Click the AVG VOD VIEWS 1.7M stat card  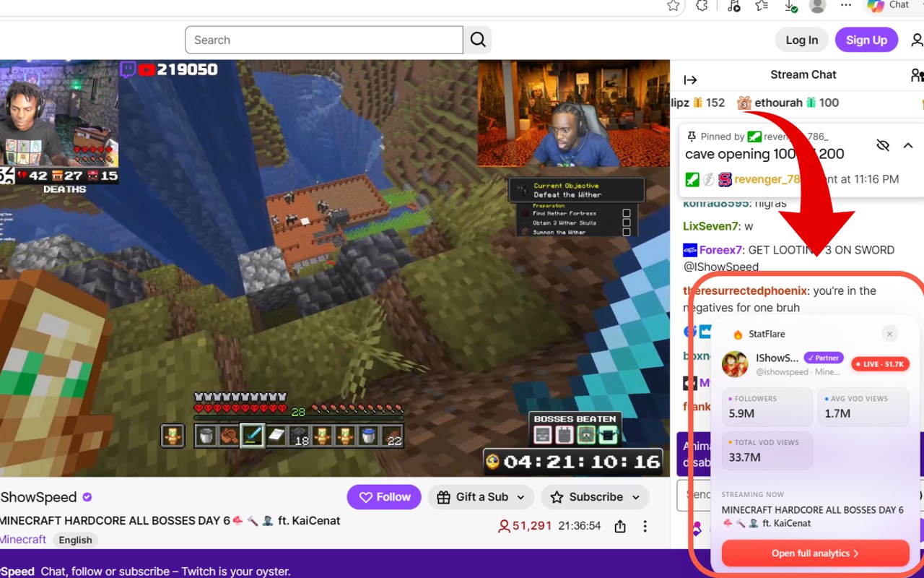tap(863, 407)
